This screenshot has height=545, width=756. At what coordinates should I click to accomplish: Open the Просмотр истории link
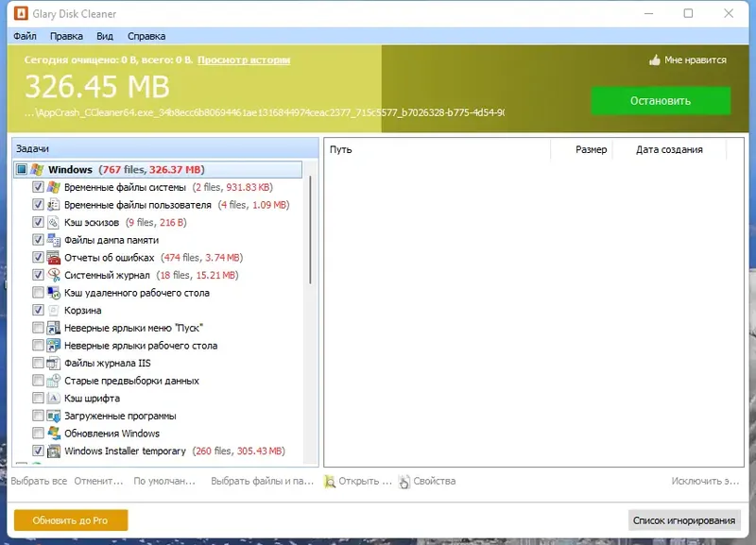click(x=244, y=60)
